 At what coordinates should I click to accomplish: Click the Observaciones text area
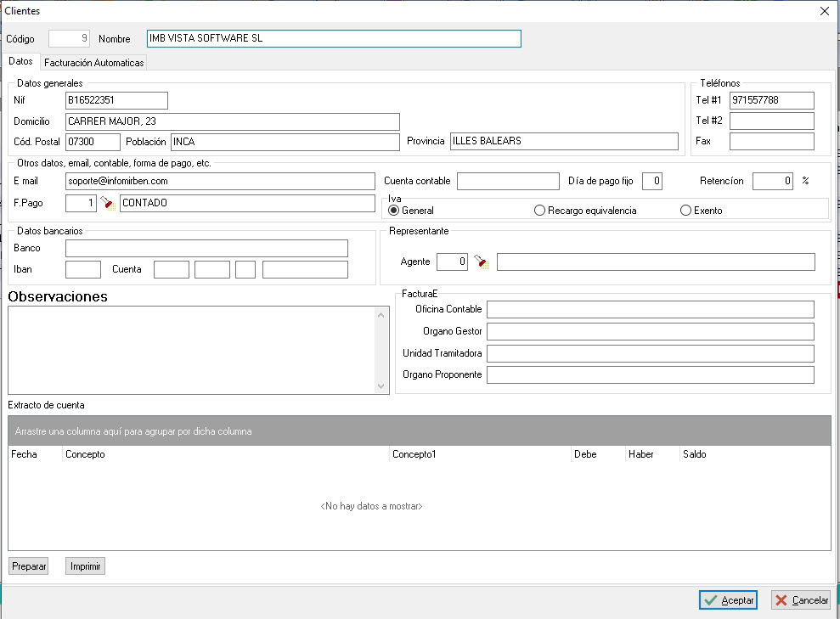coord(192,350)
